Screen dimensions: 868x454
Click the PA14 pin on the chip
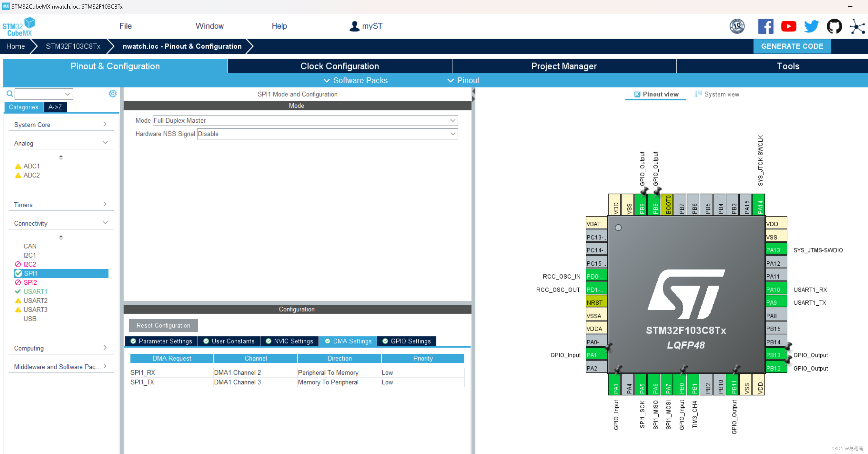click(758, 204)
